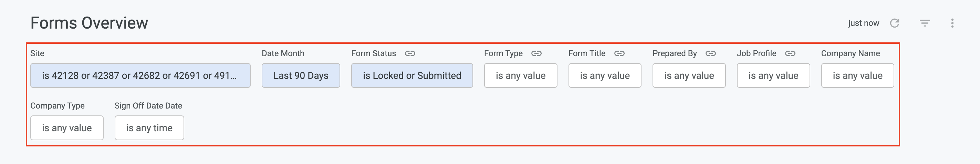Open Sign Off Date 'is any time' filter
The image size is (980, 164).
click(149, 128)
